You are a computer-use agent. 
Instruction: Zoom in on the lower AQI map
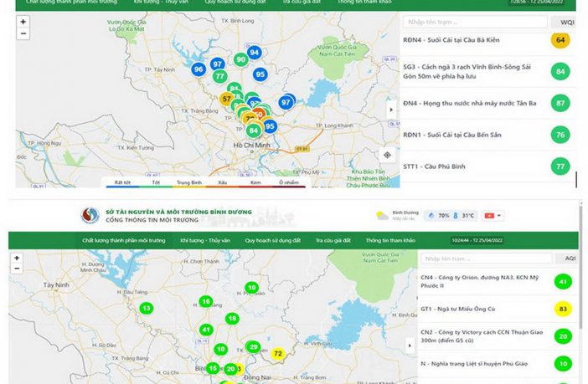16,259
